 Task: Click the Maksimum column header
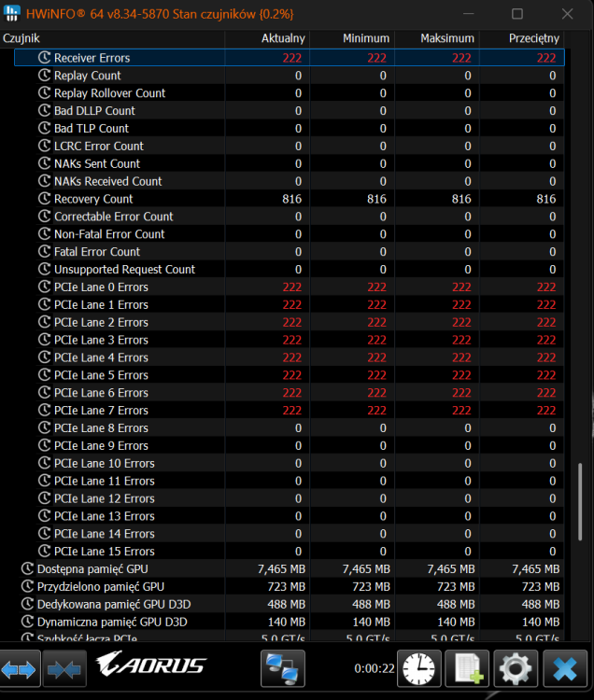[x=437, y=38]
